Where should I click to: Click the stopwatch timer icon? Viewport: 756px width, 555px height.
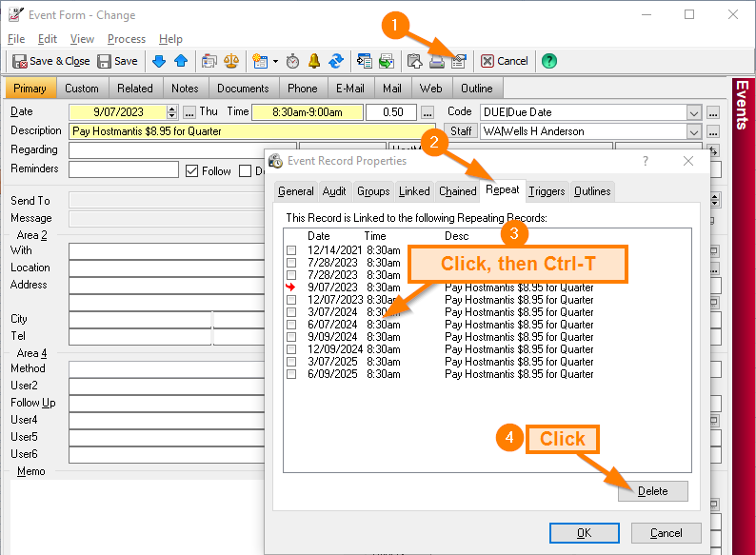click(x=292, y=61)
